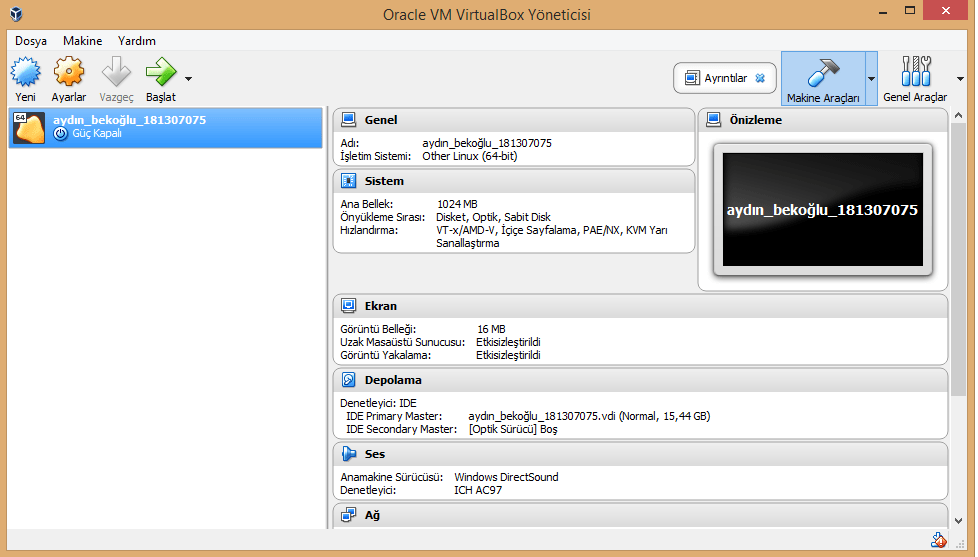Click the Görüntü Yakalama 'Etkisizleştirildi' value

point(508,355)
